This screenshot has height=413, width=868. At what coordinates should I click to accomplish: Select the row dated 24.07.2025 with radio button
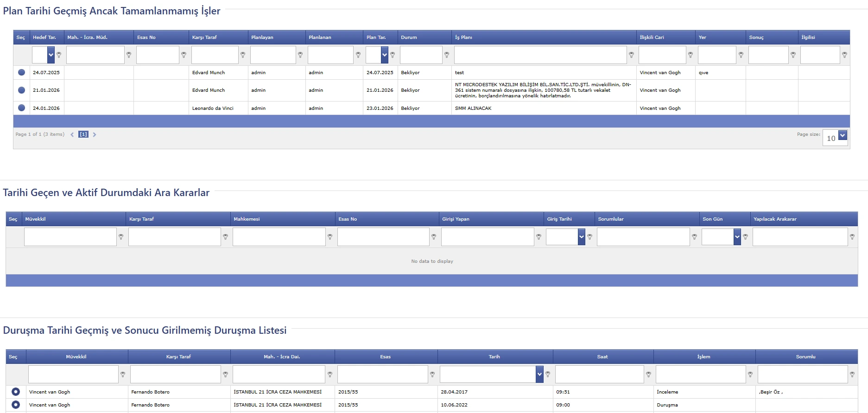coord(21,72)
